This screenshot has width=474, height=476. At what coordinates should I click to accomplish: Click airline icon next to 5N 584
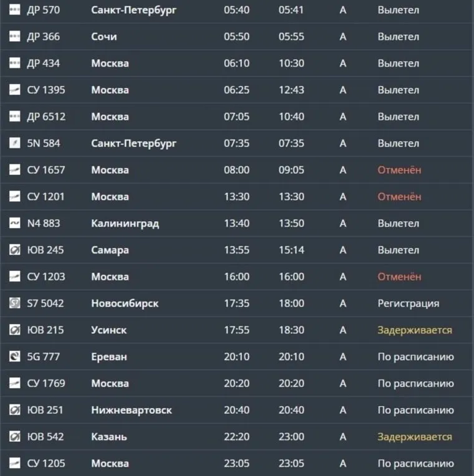click(x=14, y=143)
